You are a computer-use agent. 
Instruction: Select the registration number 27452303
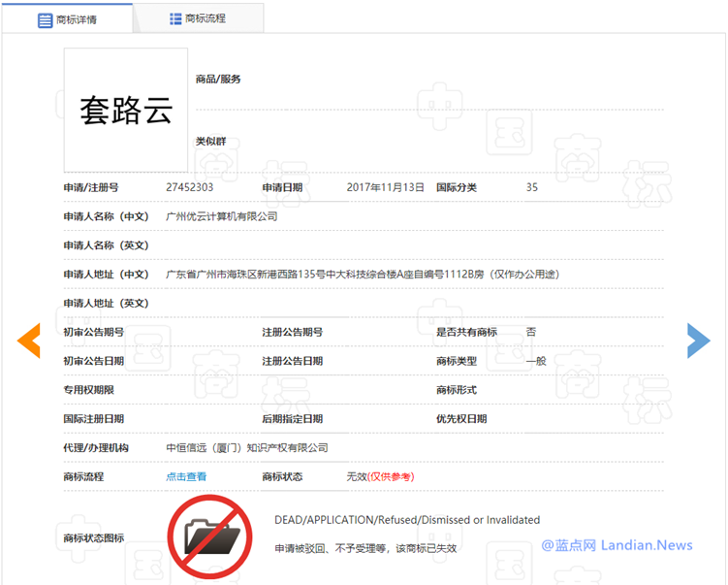(190, 187)
